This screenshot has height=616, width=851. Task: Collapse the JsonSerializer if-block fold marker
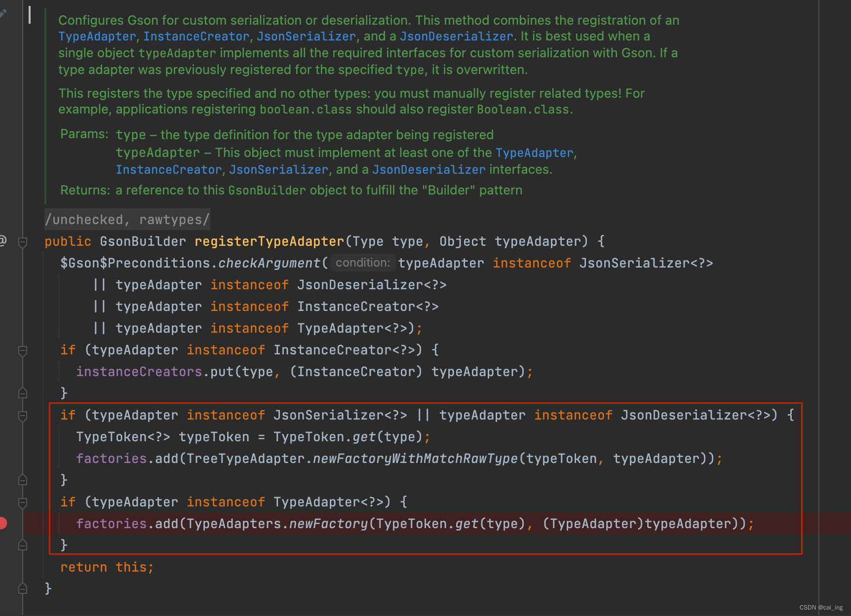point(23,416)
